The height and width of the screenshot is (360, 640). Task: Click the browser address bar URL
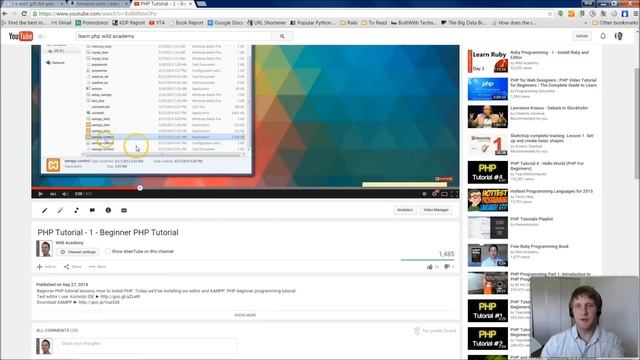click(98, 13)
